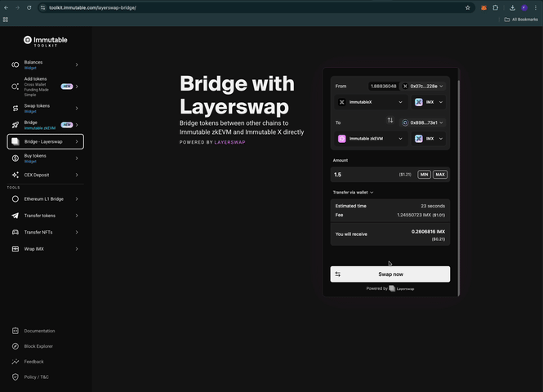Click the Ethereum L1 Bridge circle icon
The width and height of the screenshot is (543, 392).
16,199
